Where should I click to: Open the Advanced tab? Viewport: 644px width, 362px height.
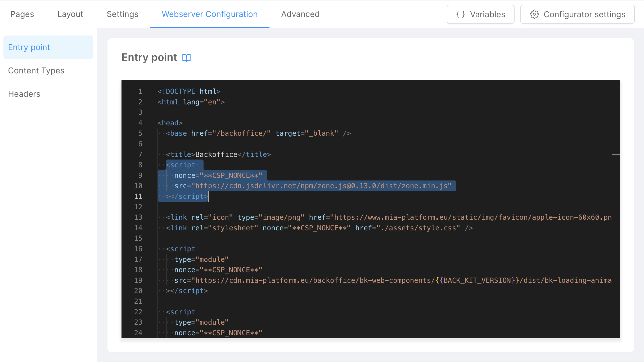(x=300, y=14)
